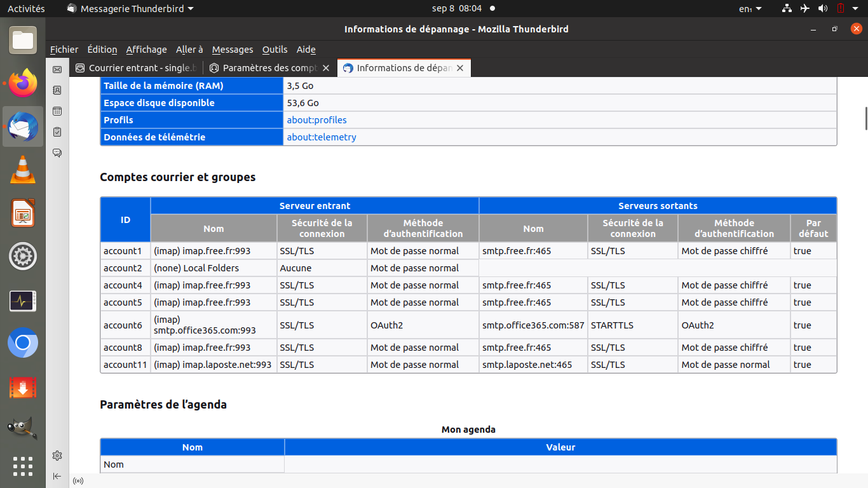
Task: Launch VLC from the dock
Action: click(x=23, y=170)
